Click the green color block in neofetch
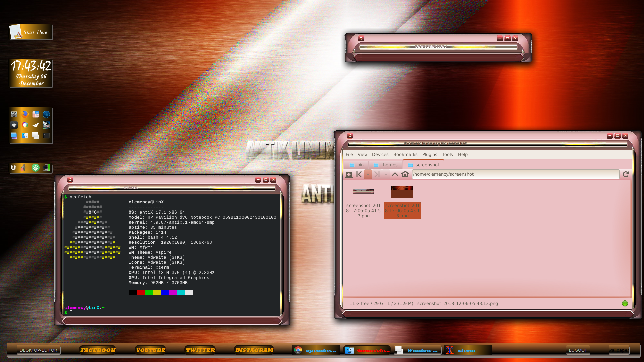Viewport: 644px width, 362px height. [149, 293]
